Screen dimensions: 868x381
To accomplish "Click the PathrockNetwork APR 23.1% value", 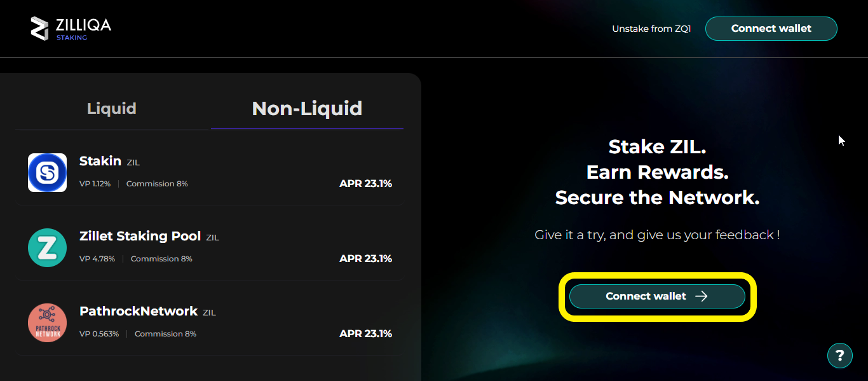I will coord(365,334).
